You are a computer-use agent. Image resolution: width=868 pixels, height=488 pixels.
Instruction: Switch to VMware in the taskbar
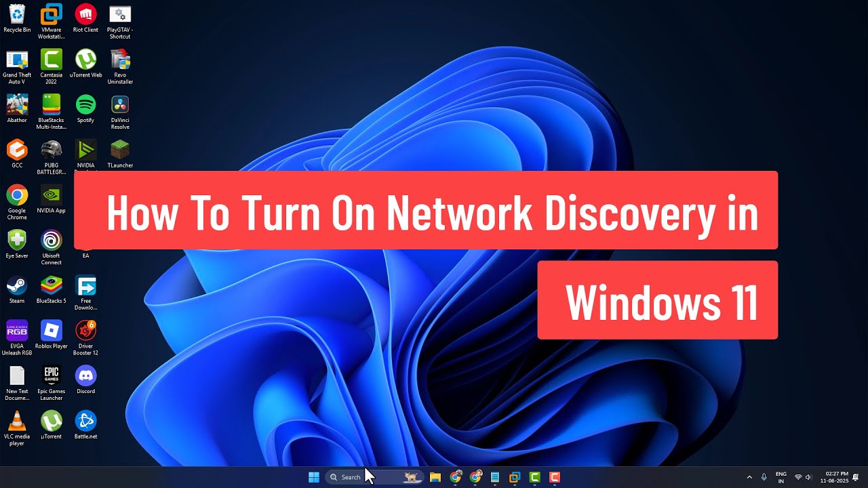click(515, 477)
